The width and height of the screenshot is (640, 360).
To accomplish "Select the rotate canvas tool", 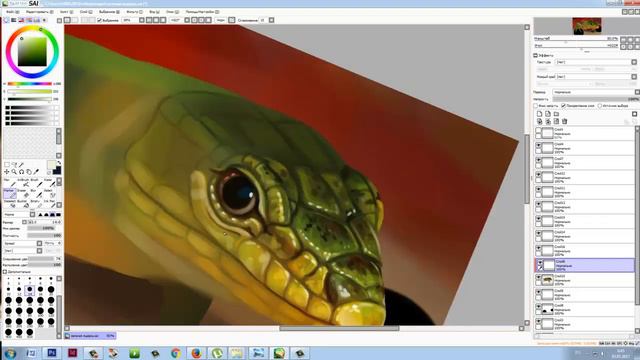I will coord(22,172).
